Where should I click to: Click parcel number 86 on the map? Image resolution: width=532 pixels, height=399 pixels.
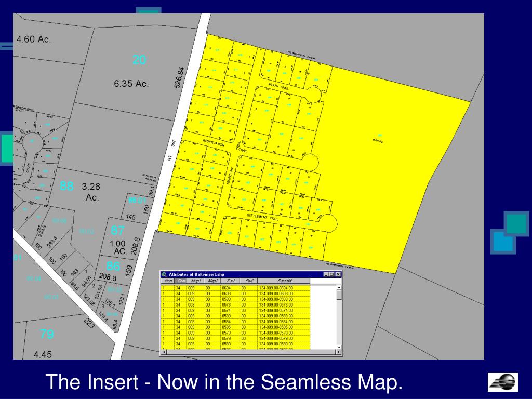(x=113, y=266)
